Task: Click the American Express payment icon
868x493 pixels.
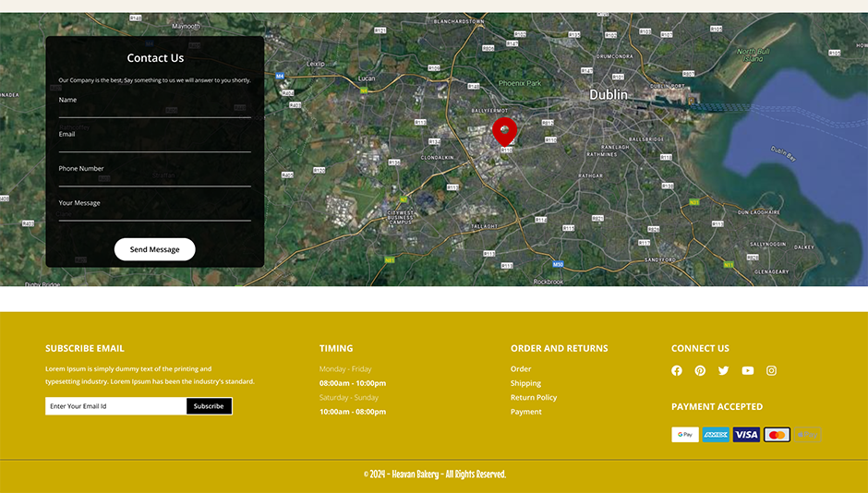Action: pos(716,435)
